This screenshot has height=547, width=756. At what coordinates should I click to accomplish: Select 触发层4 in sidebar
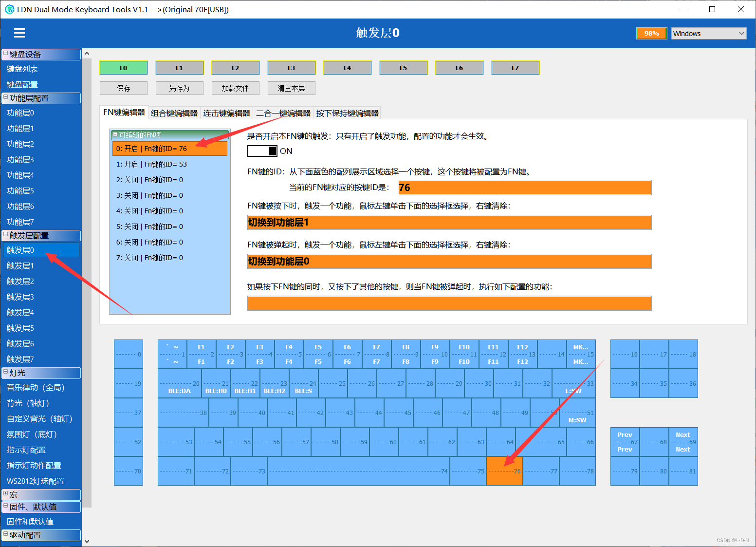41,313
